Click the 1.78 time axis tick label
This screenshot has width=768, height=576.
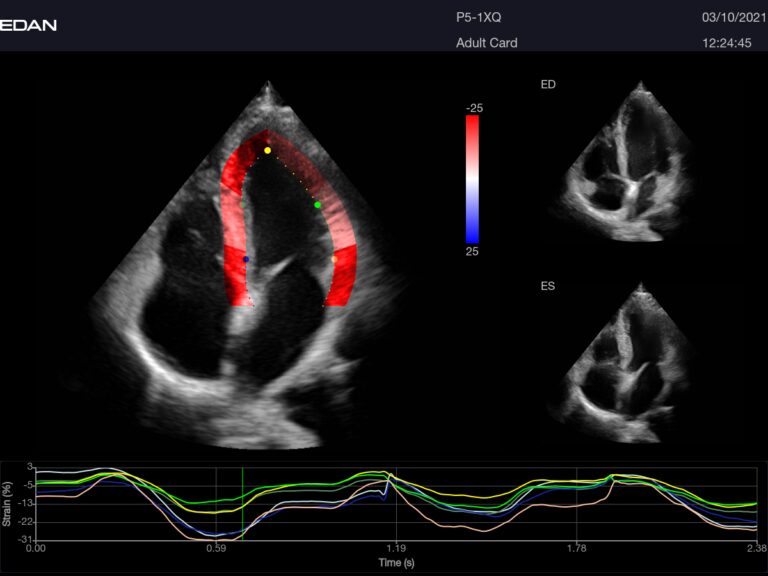[577, 549]
